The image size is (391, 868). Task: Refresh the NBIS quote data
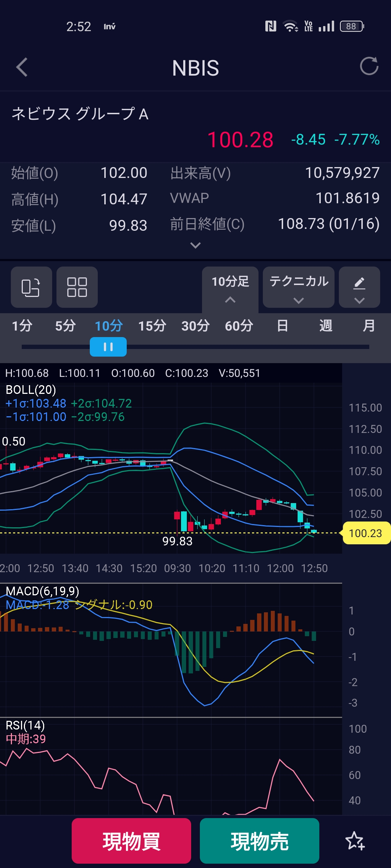[369, 67]
